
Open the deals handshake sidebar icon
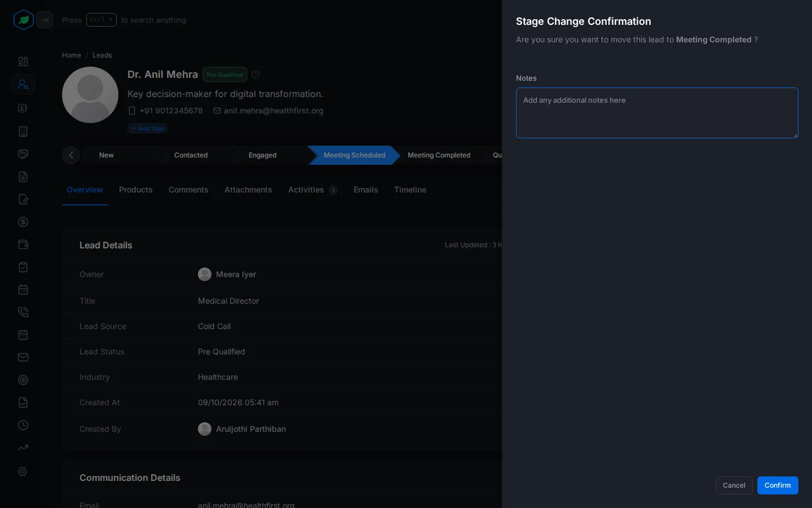[23, 154]
